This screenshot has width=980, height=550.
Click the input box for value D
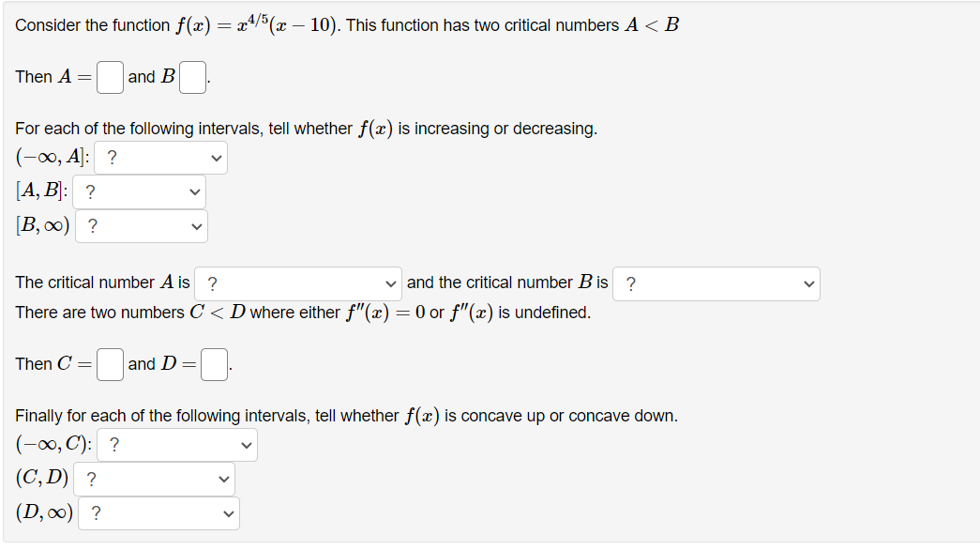tap(213, 364)
